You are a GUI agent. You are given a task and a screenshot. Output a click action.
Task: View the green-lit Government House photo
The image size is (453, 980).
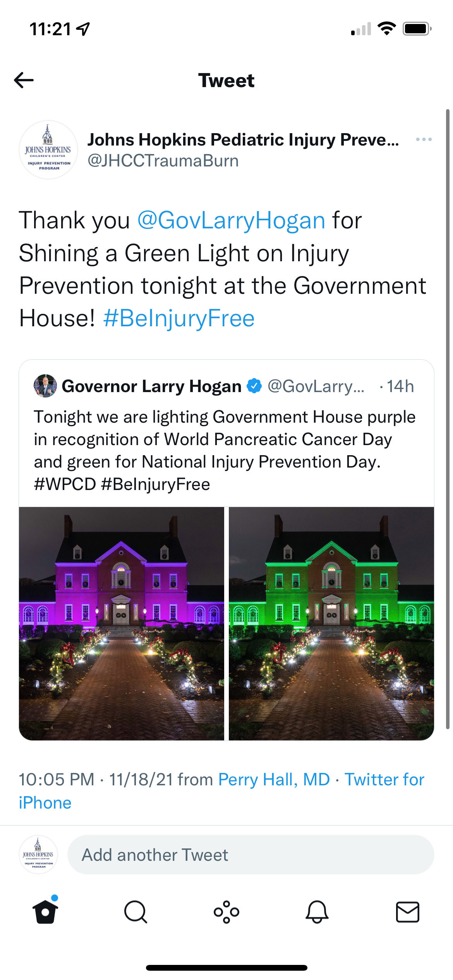click(331, 624)
